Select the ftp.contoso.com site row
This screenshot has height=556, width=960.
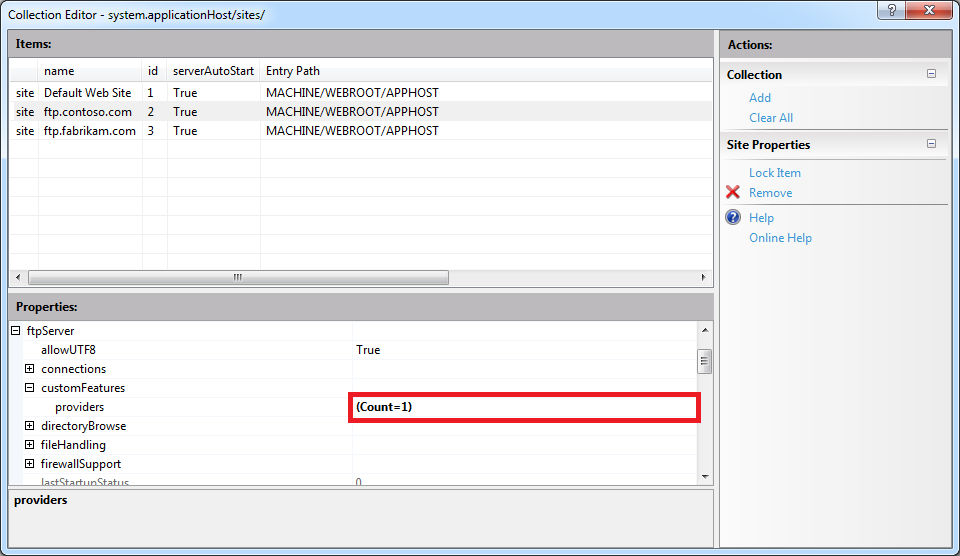tap(87, 112)
